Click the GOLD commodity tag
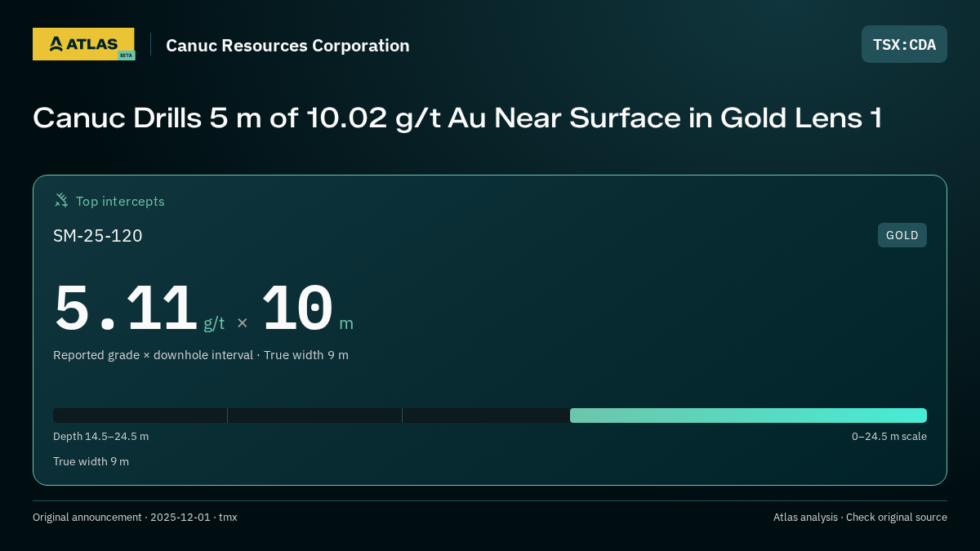Screen dimensions: 980x551 pos(902,235)
